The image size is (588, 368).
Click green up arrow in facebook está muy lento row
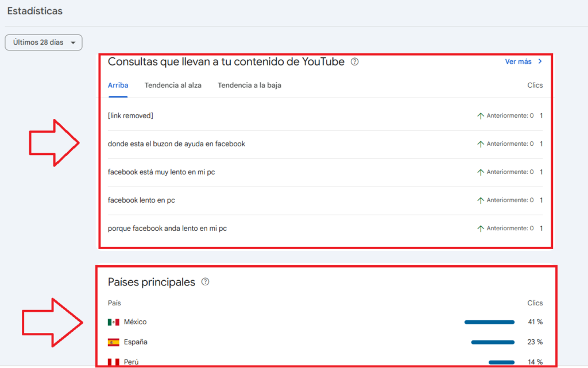[481, 172]
